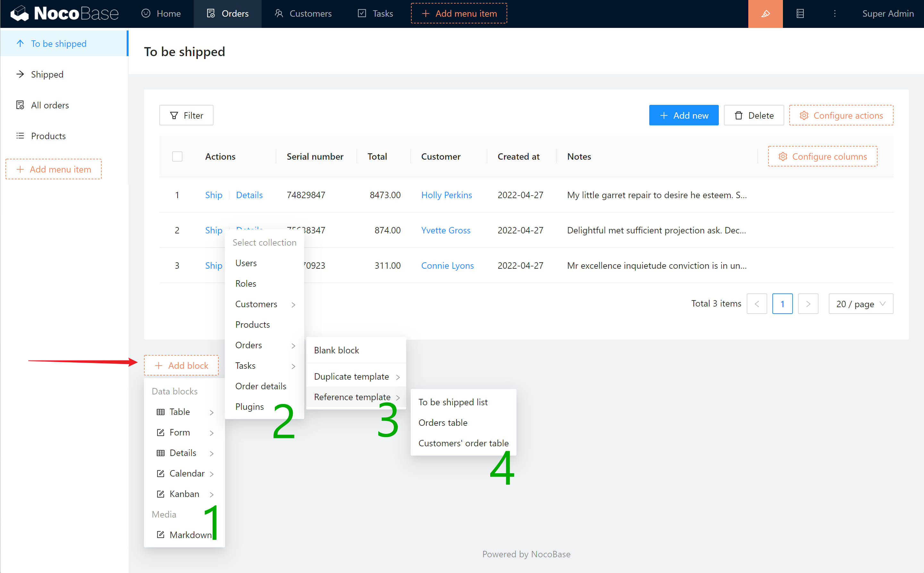
Task: Go to next pagination page arrow
Action: coord(808,304)
